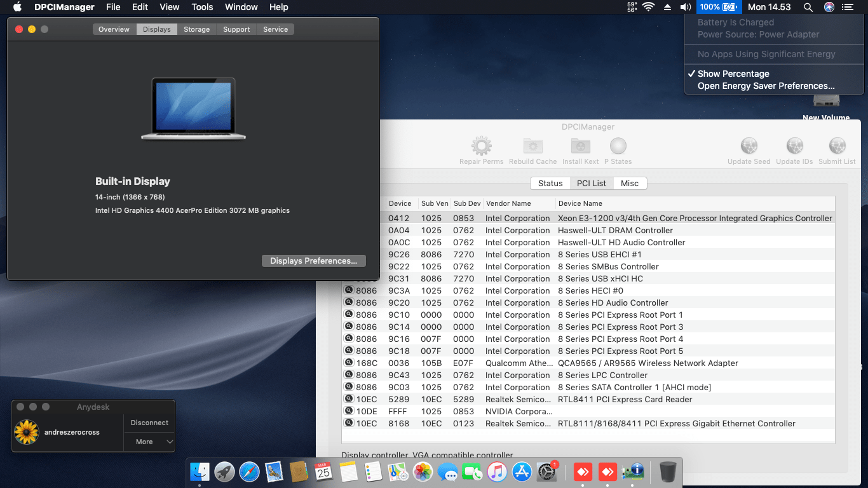This screenshot has height=488, width=868.
Task: Switch to the Overview tab
Action: 114,29
